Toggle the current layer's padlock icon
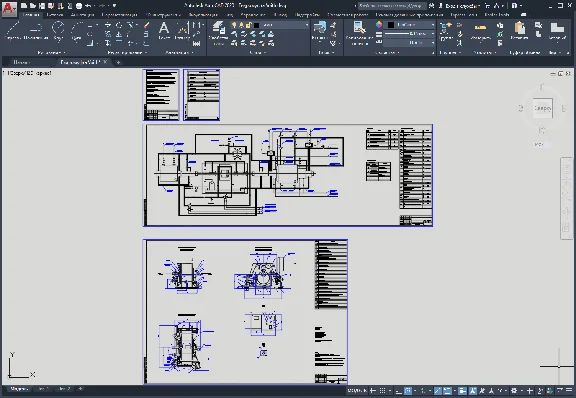Image resolution: width=576 pixels, height=398 pixels. tap(248, 25)
